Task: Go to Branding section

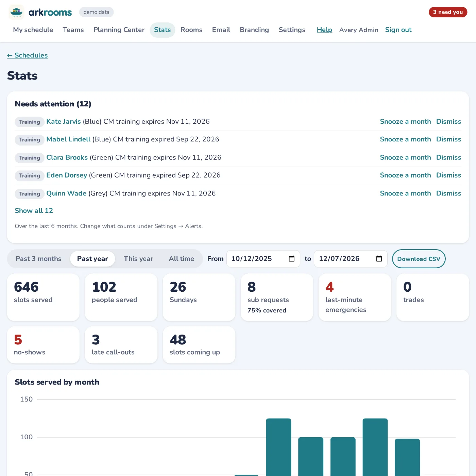Action: (254, 30)
